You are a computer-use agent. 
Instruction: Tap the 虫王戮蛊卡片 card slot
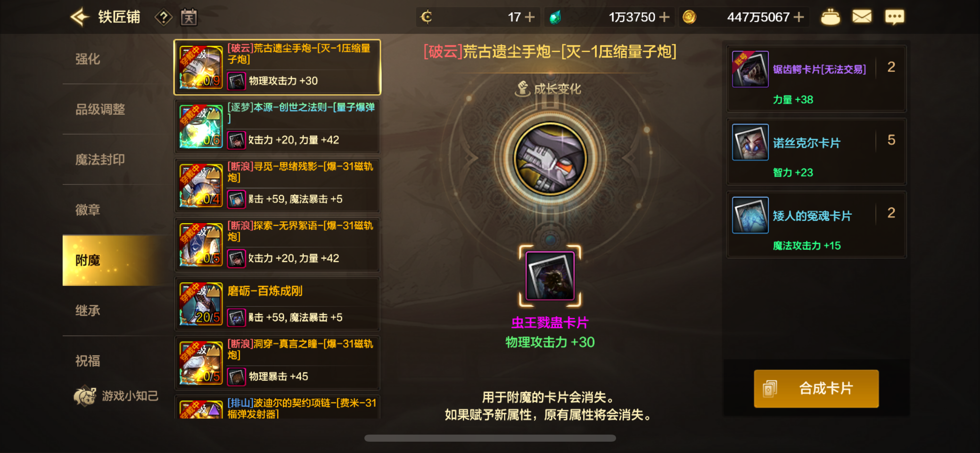[x=550, y=276]
